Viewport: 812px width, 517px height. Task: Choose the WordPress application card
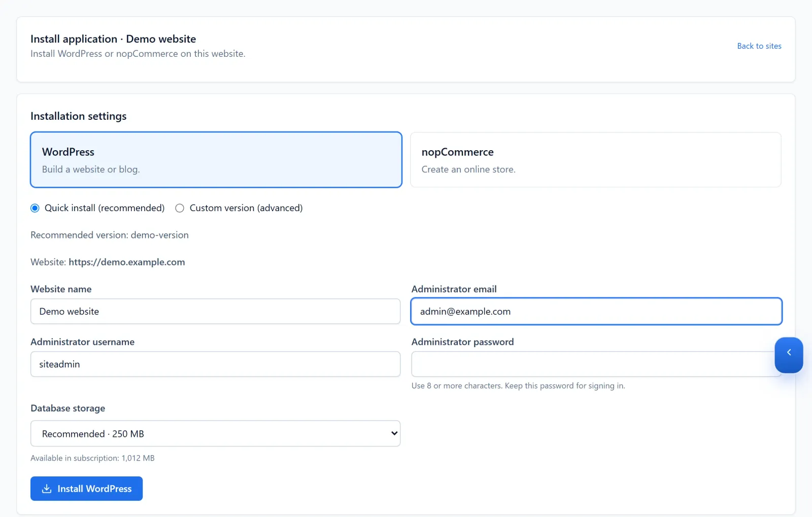(x=216, y=160)
